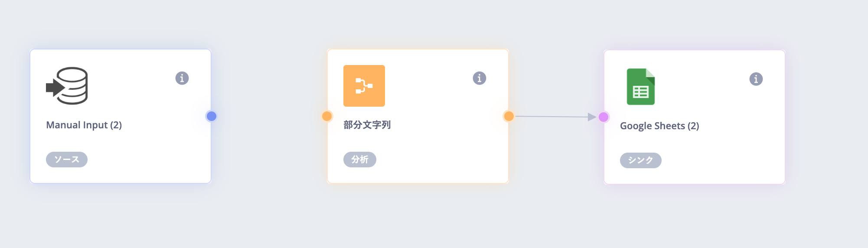Click the Manual Input database icon
Image resolution: width=868 pixels, height=248 pixels.
click(67, 86)
